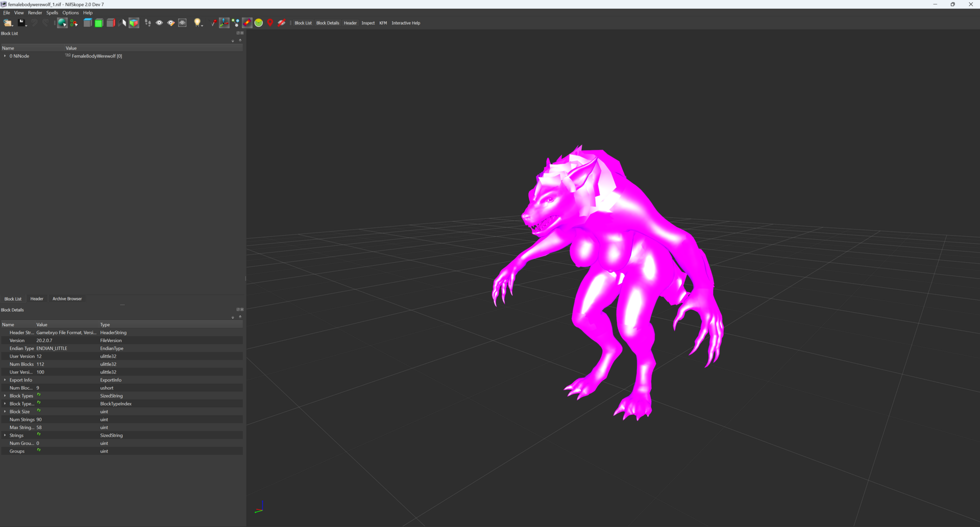Image resolution: width=980 pixels, height=527 pixels.
Task: Select the ENDIAN_LITTLE value cell
Action: 67,348
